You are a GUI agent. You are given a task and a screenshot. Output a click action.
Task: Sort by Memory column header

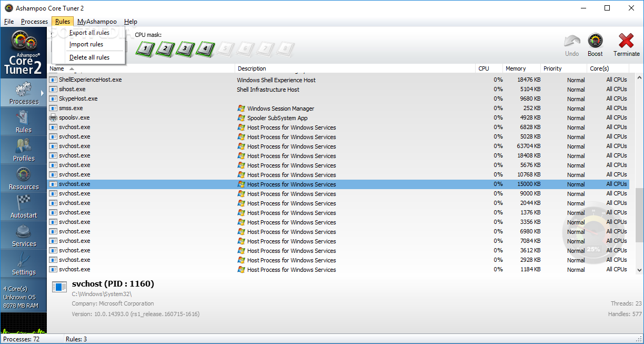pos(522,68)
